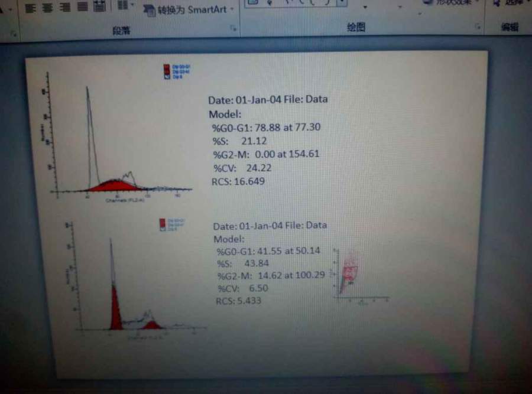Image resolution: width=532 pixels, height=394 pixels.
Task: Open the 段落 dialog launcher
Action: tap(233, 28)
